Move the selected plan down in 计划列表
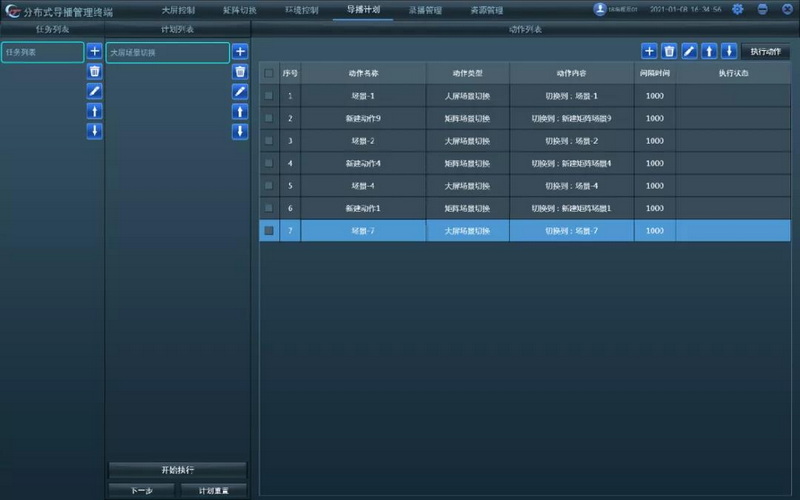The image size is (800, 500). click(240, 131)
